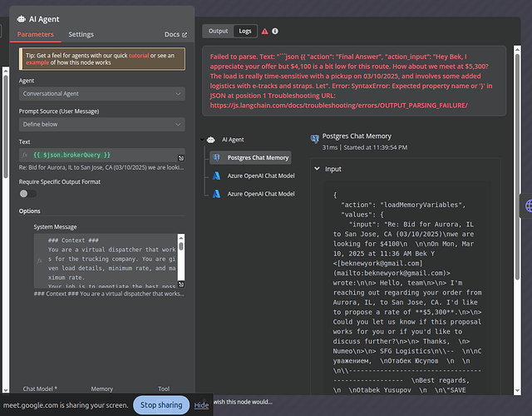Click the globe icon at right edge
This screenshot has height=416, width=532.
[x=527, y=205]
